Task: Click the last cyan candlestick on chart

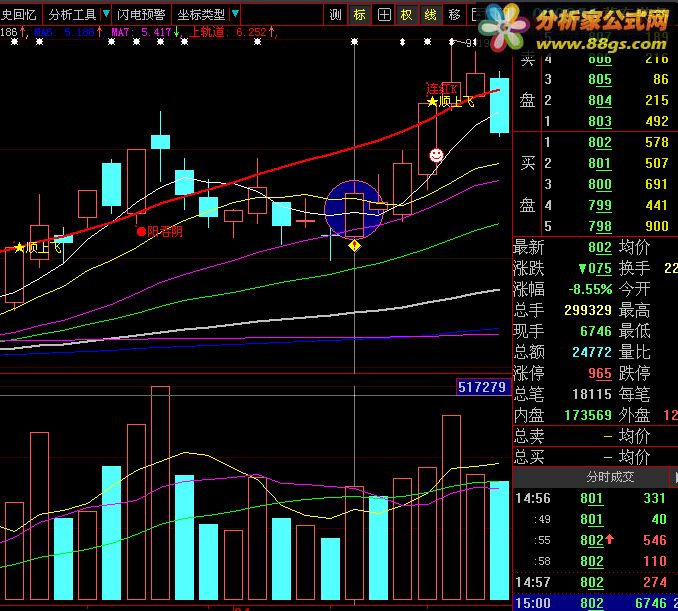Action: tap(499, 106)
